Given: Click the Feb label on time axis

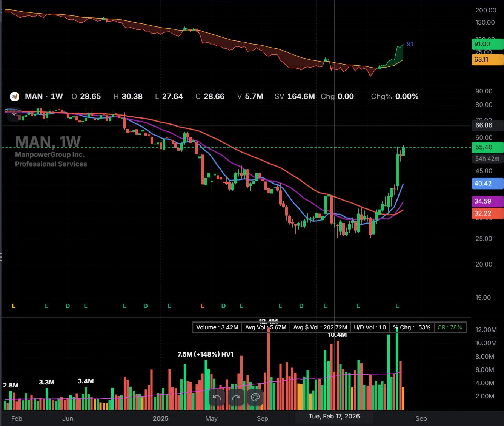Looking at the screenshot, I should [17, 418].
